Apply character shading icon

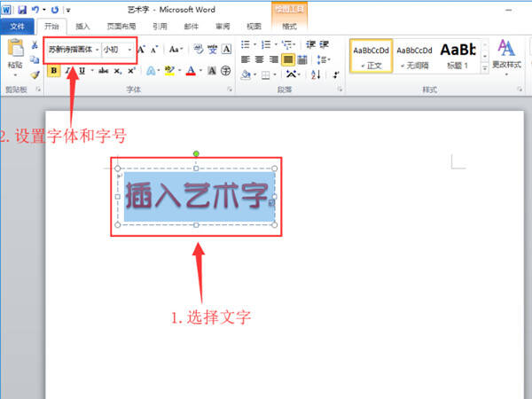click(x=212, y=71)
